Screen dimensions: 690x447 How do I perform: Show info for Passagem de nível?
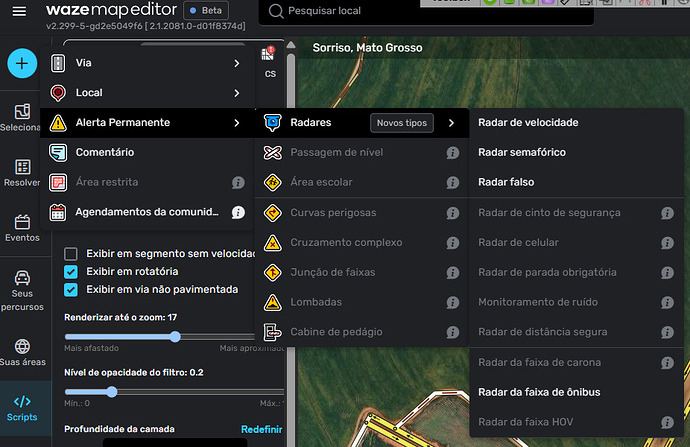[x=452, y=153]
